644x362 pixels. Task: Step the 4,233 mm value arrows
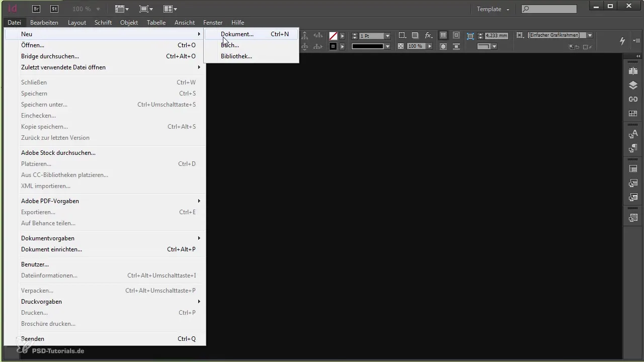480,36
